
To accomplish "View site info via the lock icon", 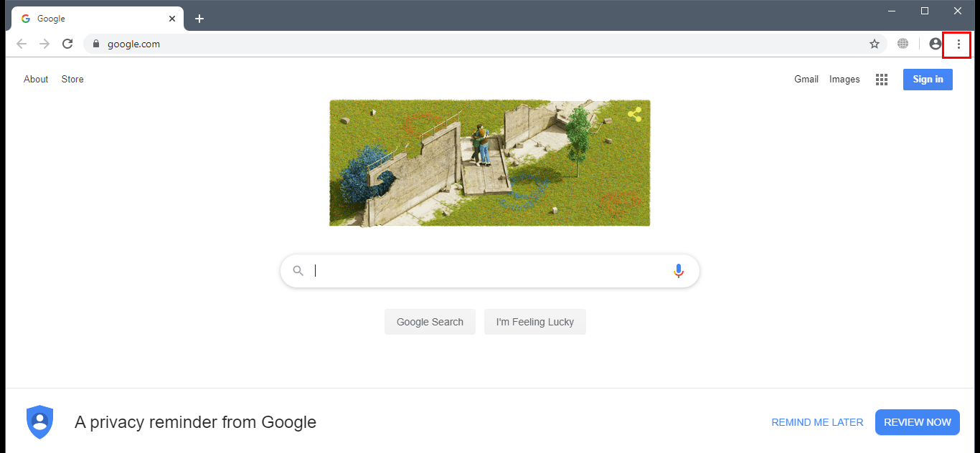I will coord(95,44).
